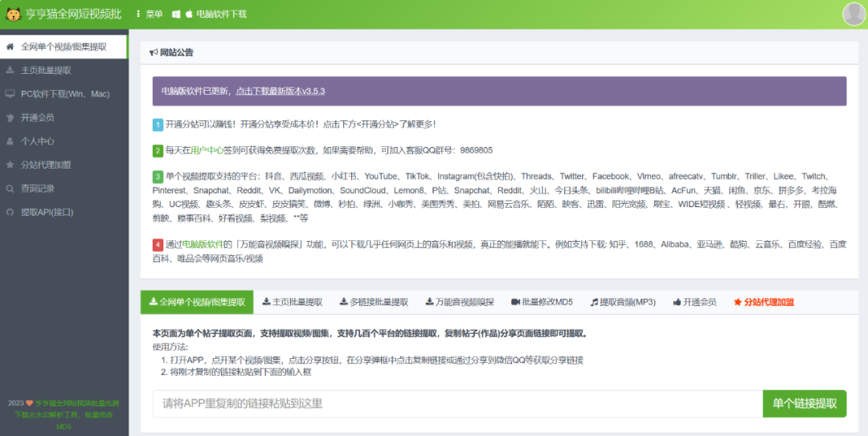Click user icon beside 个人中心

tap(10, 141)
